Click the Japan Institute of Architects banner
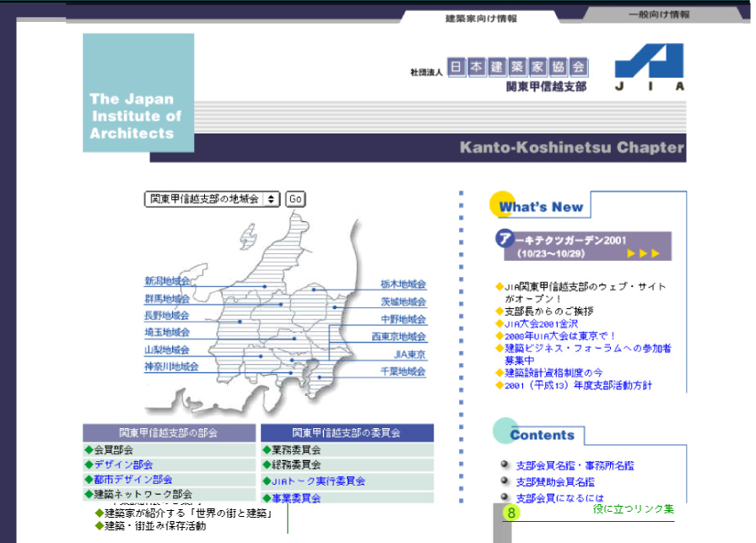This screenshot has height=543, width=756. [x=138, y=93]
